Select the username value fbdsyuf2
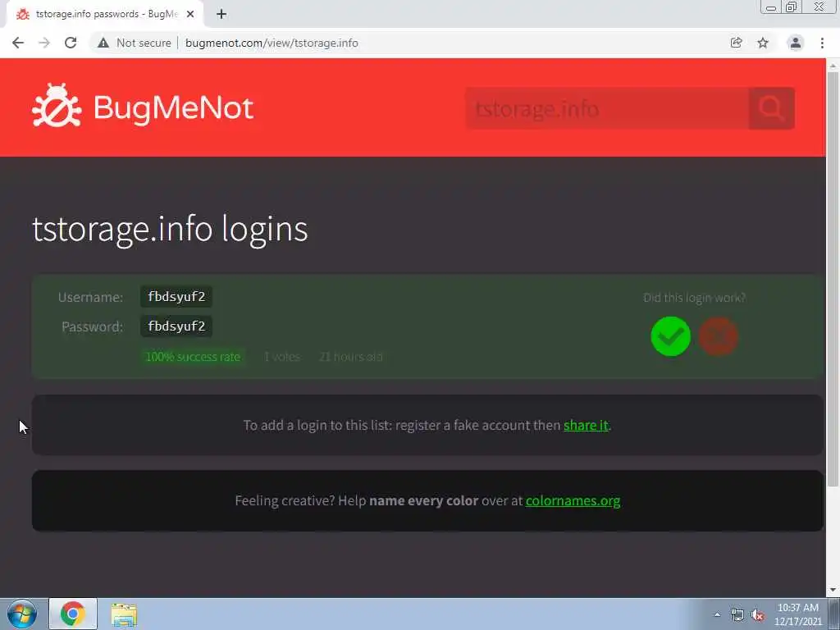 tap(176, 297)
